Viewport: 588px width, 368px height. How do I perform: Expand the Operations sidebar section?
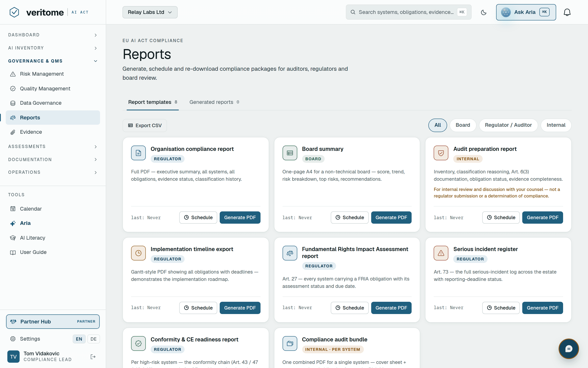[53, 172]
